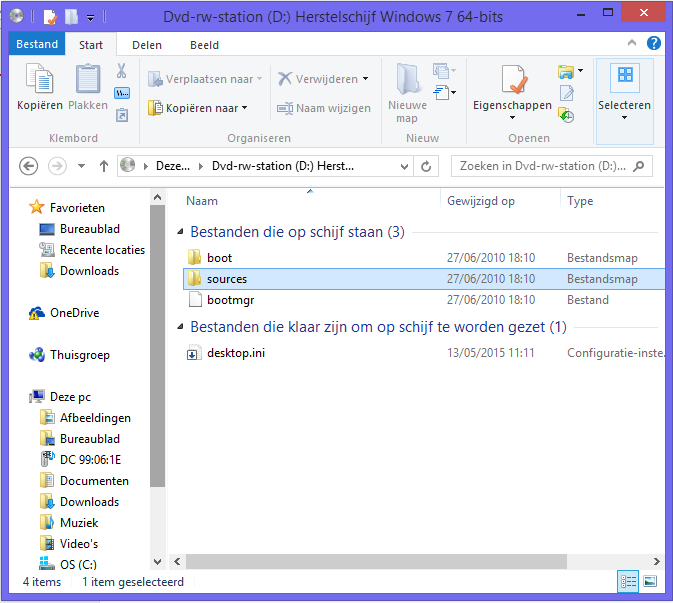Open the blue Help question mark

pos(654,43)
